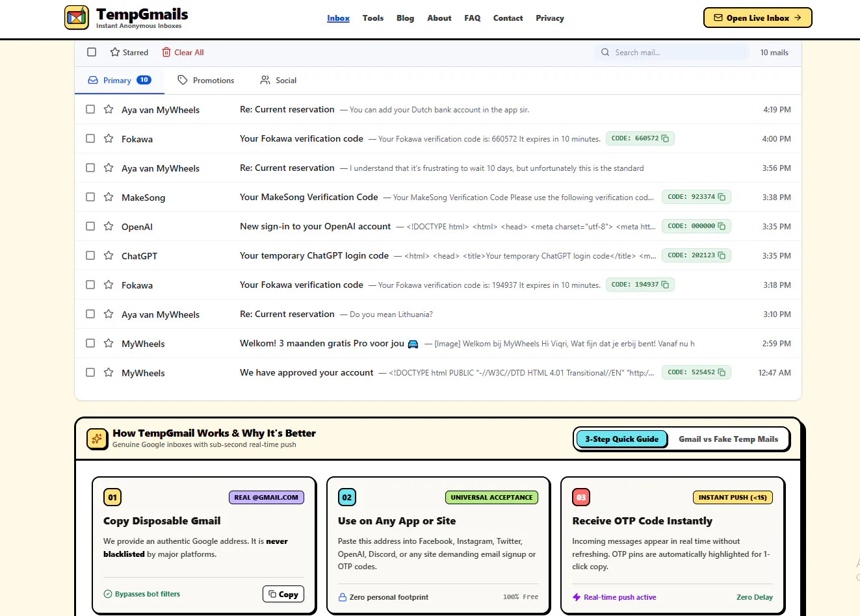This screenshot has height=616, width=860.
Task: Check the 3:18 PM Fokawa email
Action: click(90, 285)
